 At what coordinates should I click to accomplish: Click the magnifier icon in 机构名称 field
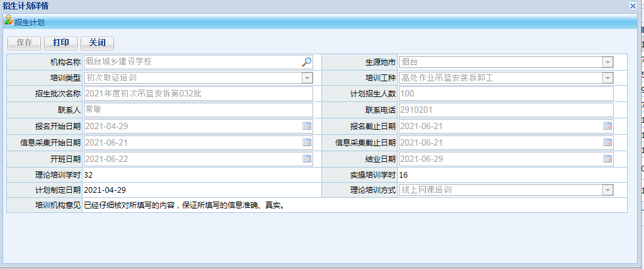(x=306, y=62)
